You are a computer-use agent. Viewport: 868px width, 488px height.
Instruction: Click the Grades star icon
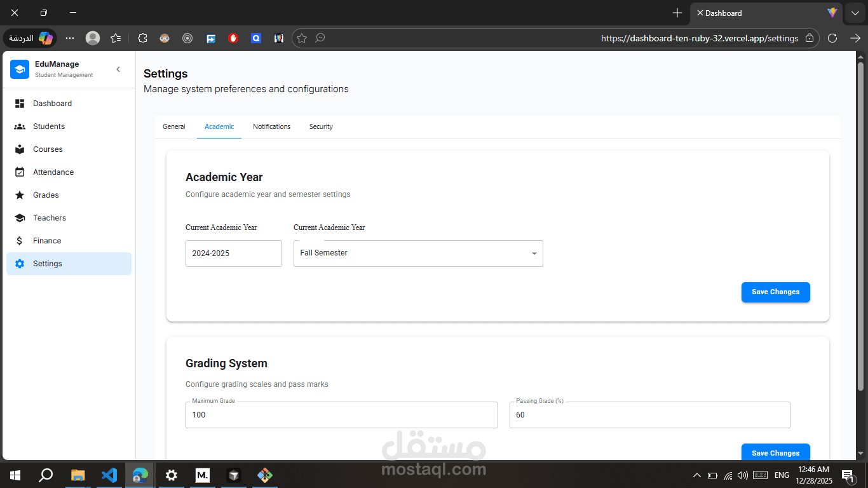coord(20,195)
